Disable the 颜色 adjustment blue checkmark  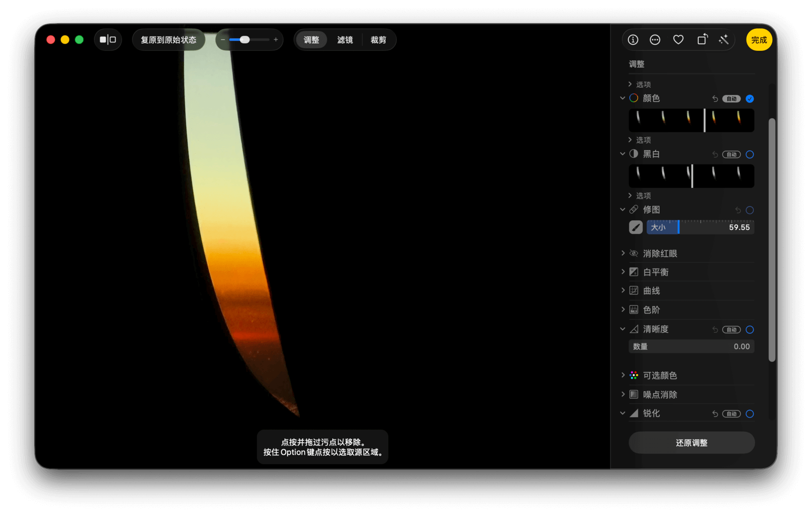tap(750, 99)
